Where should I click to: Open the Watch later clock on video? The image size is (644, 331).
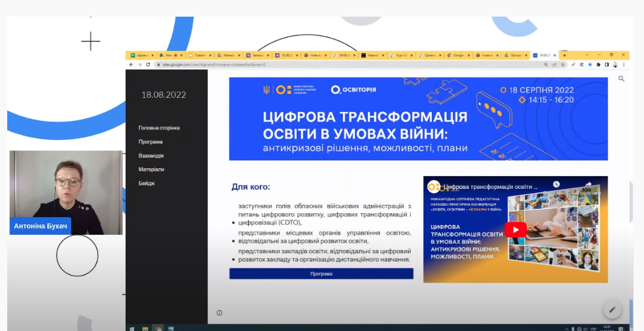coord(556,184)
